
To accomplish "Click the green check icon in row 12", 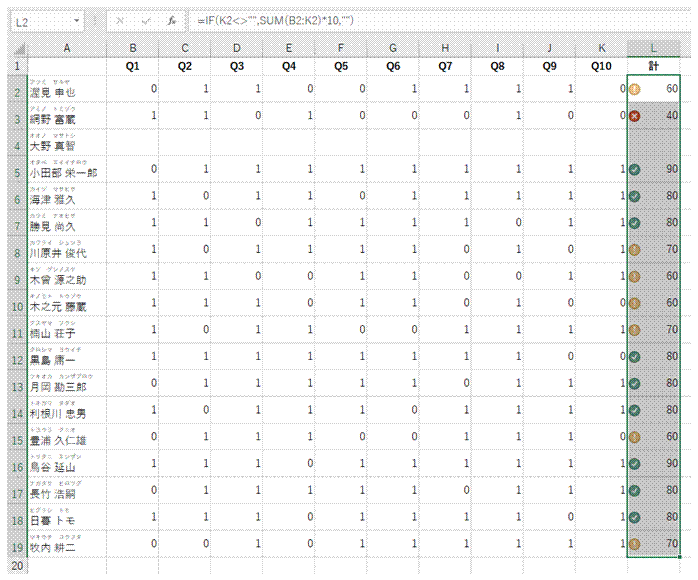I will coord(635,357).
